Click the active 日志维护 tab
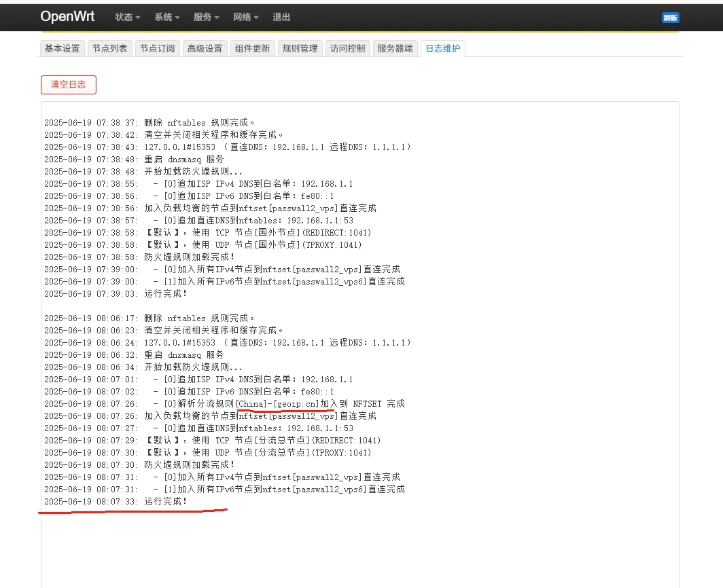723x588 pixels. [442, 48]
